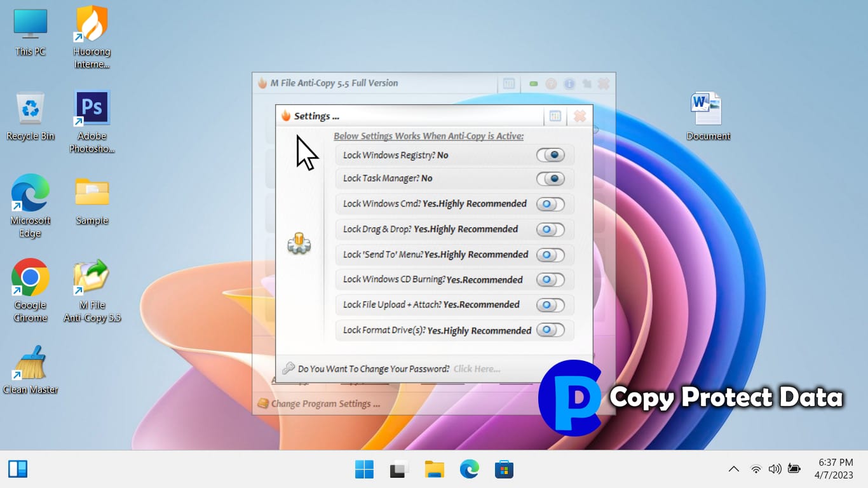868x488 pixels.
Task: Toggle Lock Windows Registry switch
Action: coord(550,155)
